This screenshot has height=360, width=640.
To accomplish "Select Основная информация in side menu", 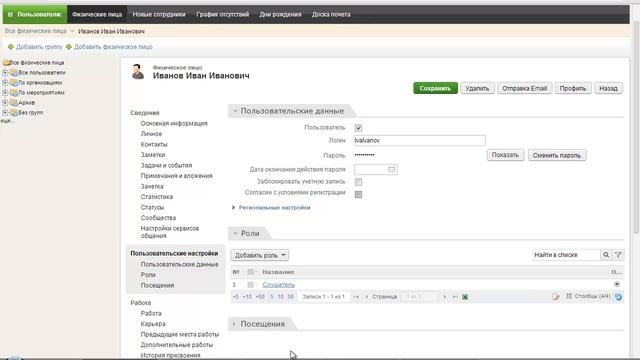I will pos(174,123).
